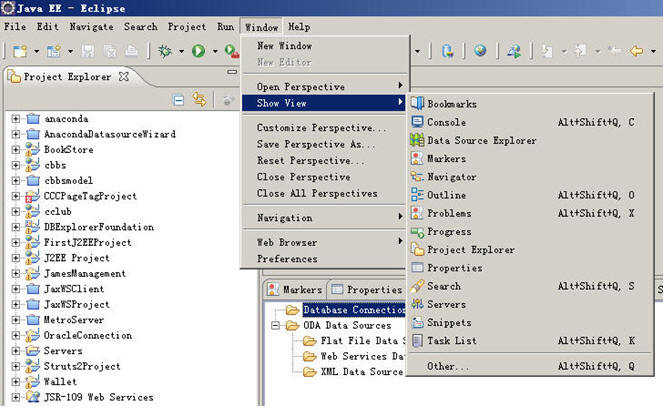
Task: Select the MetroServer project
Action: coord(73,320)
